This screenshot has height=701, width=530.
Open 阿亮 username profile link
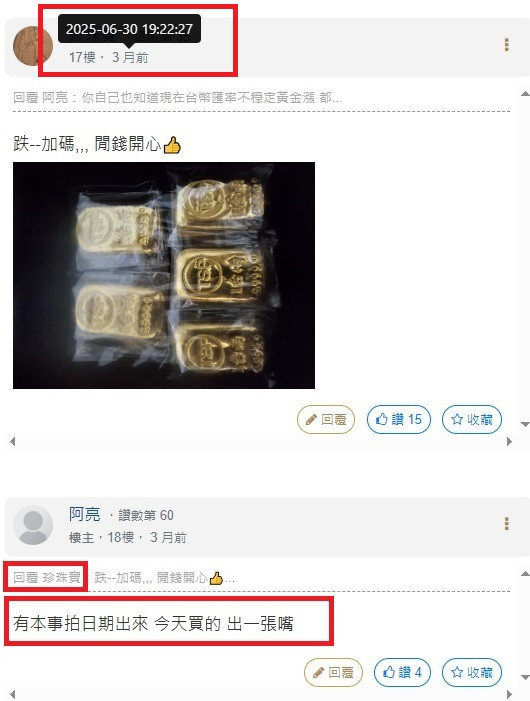point(84,515)
